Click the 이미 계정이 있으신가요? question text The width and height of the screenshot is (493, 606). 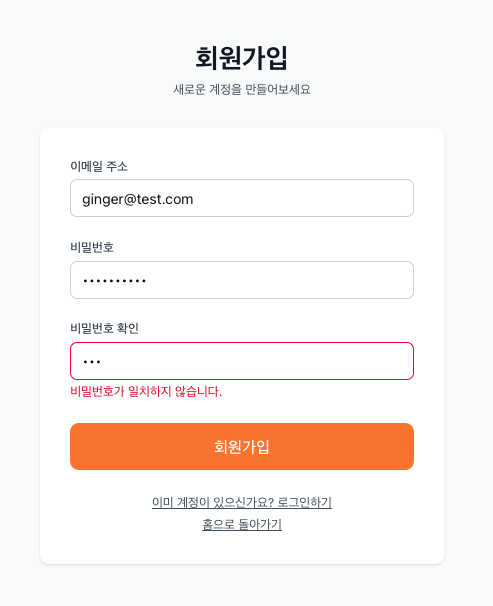pyautogui.click(x=213, y=502)
